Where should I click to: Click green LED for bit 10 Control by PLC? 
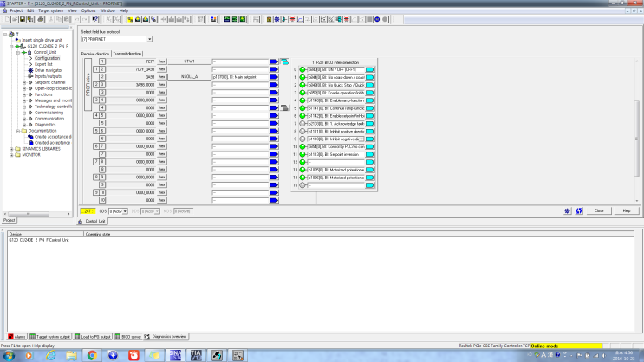(x=302, y=147)
